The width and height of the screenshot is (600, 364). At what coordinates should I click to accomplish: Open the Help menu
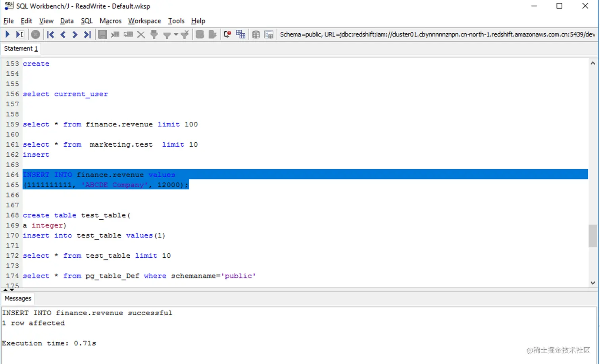[x=198, y=21]
